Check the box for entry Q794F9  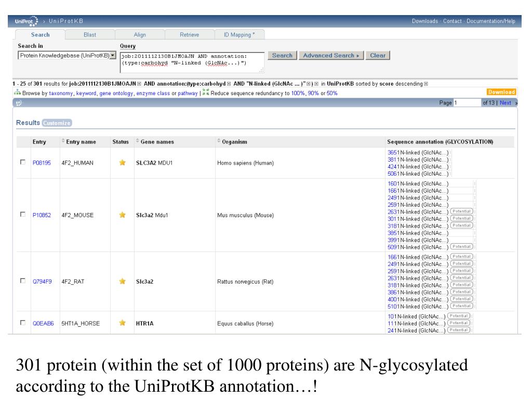pos(23,281)
